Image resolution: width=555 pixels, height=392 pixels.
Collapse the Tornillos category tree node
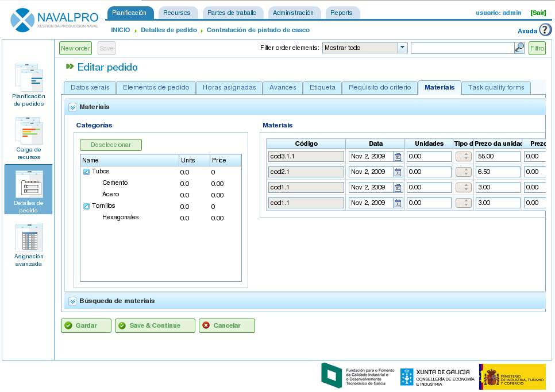(x=87, y=206)
